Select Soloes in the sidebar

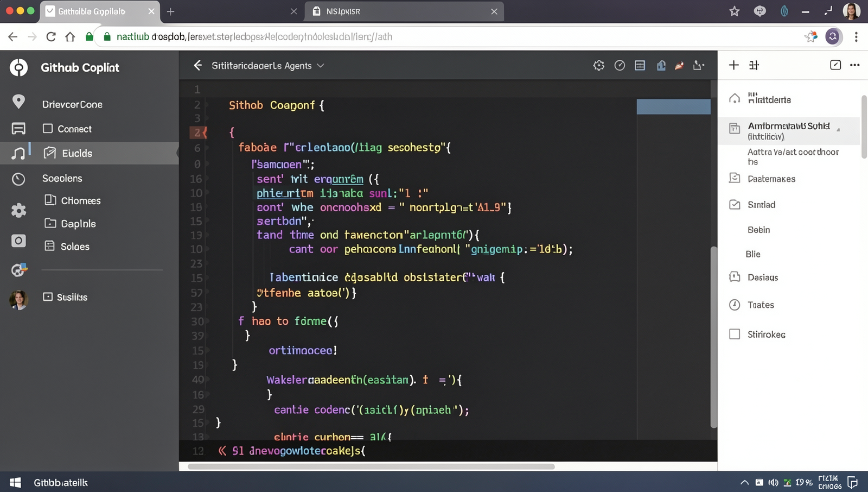(75, 246)
